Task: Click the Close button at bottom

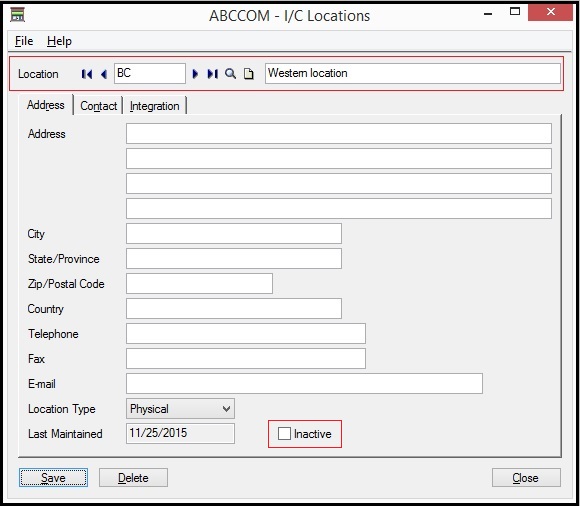Action: pos(526,478)
